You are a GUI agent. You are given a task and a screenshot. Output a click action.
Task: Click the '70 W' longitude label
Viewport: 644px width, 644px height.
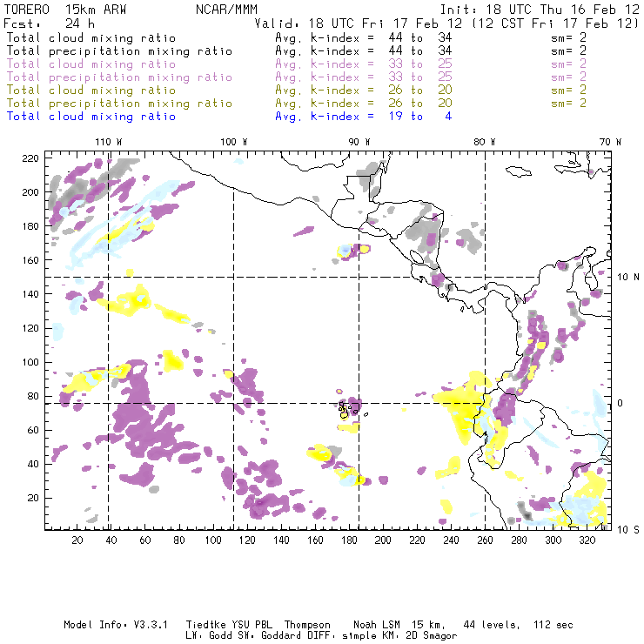coord(610,142)
